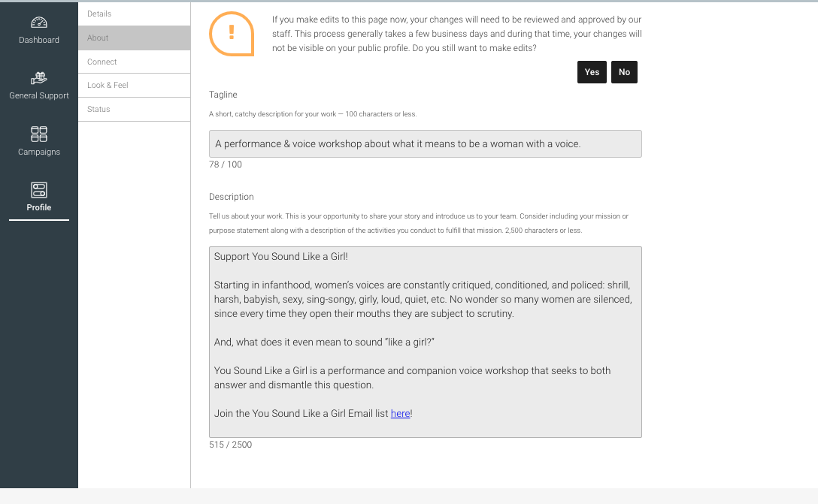The width and height of the screenshot is (818, 504).
Task: Select the Profile icon in the sidebar
Action: click(39, 190)
